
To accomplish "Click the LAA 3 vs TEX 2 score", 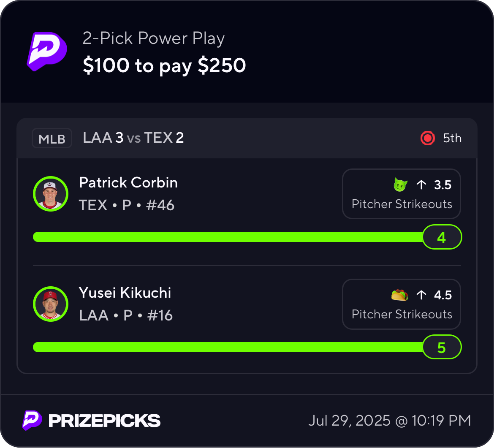I will [133, 138].
